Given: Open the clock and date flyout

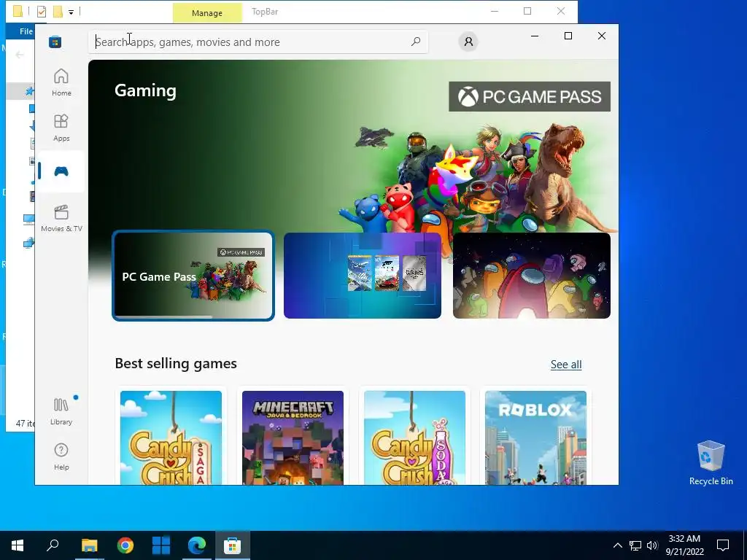Looking at the screenshot, I should tap(684, 545).
